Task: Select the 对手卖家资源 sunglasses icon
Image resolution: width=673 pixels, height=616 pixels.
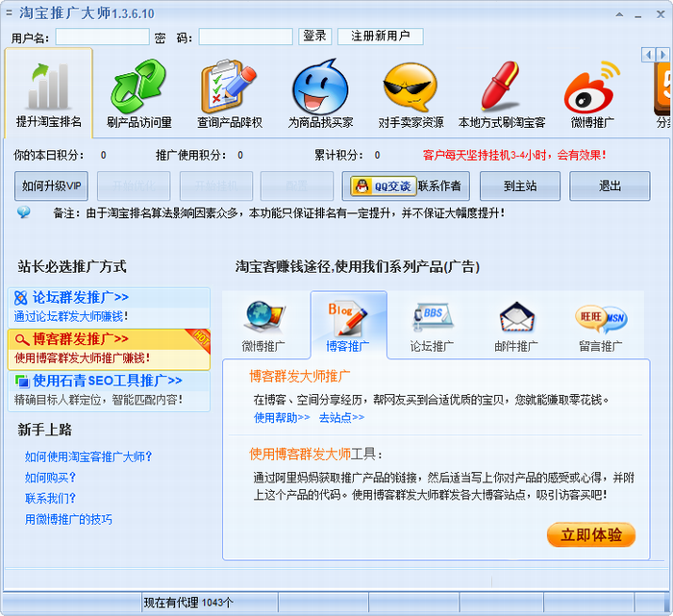Action: (x=411, y=87)
